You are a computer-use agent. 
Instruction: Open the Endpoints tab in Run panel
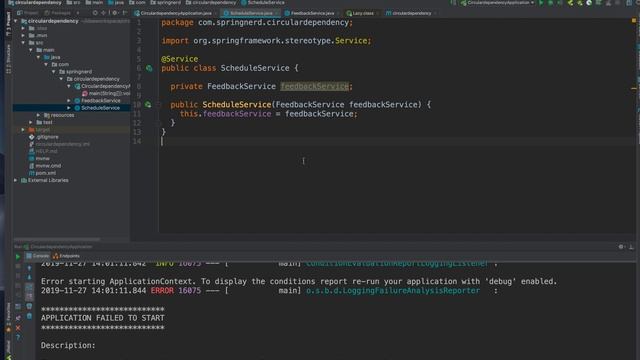(67, 256)
